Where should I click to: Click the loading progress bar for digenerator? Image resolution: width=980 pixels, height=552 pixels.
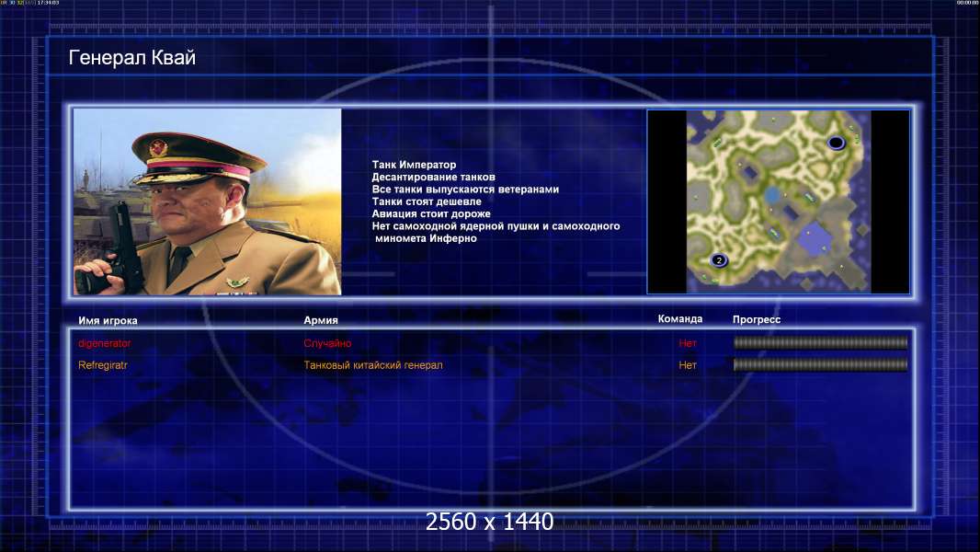click(821, 342)
